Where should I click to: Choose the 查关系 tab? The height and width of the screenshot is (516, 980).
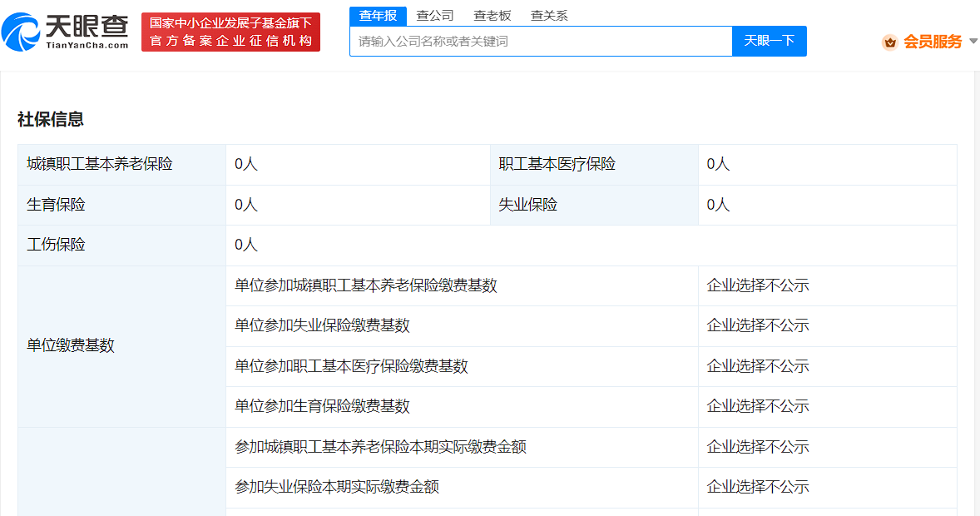point(549,16)
